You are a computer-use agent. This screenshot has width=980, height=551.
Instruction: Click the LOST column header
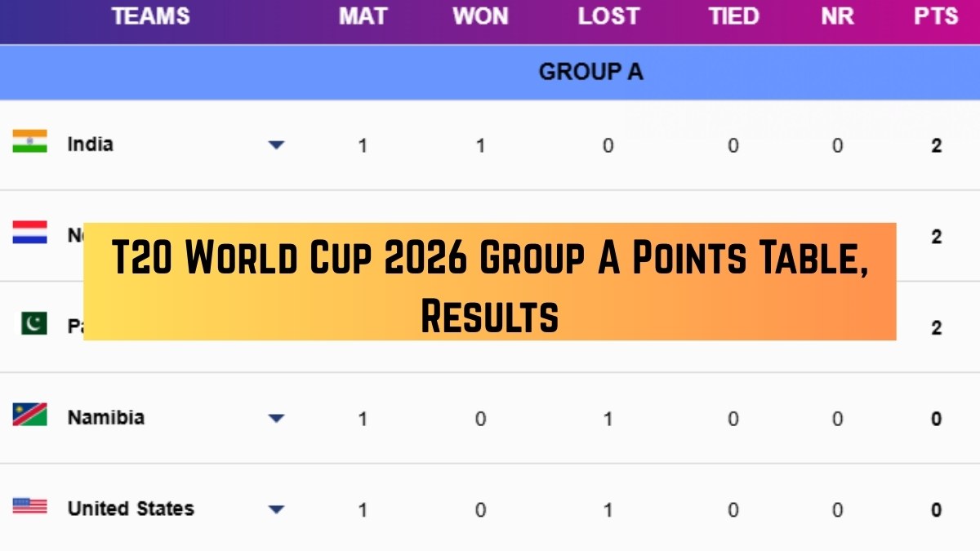point(608,16)
